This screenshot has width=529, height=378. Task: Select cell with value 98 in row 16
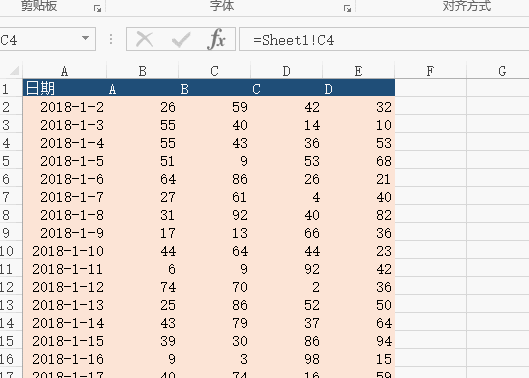[x=286, y=359]
